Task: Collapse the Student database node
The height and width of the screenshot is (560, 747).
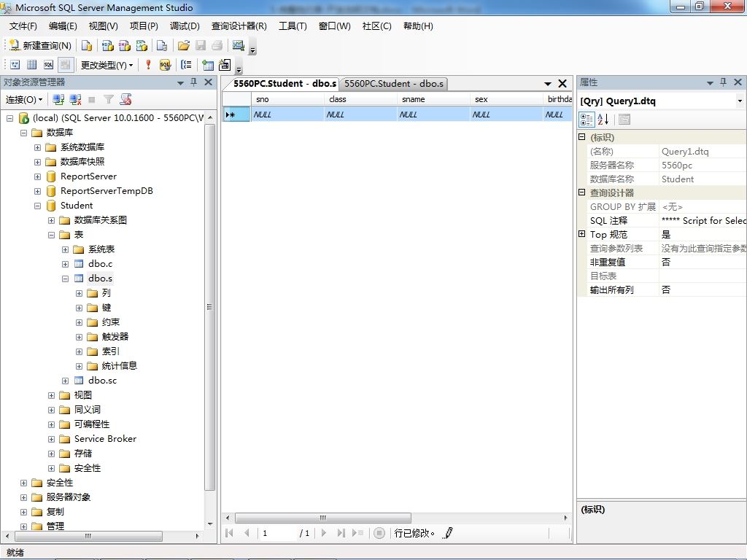Action: [x=37, y=206]
